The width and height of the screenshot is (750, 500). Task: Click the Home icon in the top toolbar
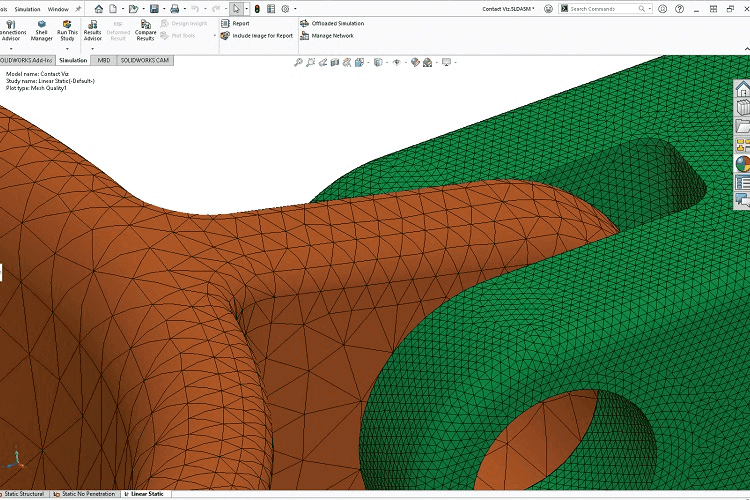click(x=99, y=9)
